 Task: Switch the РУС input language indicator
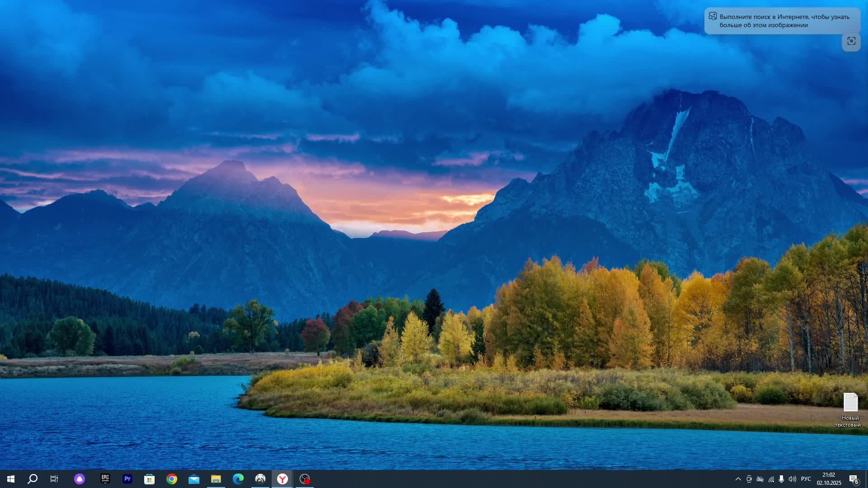pos(806,479)
